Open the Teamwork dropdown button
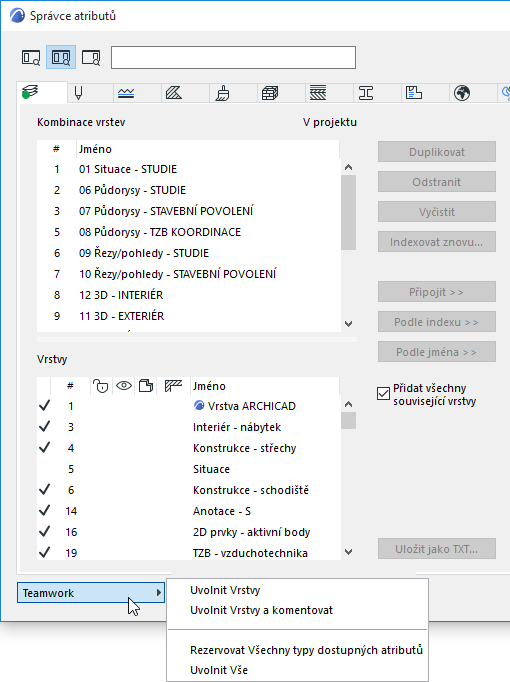Screen dimensions: 510x682 (x=91, y=593)
